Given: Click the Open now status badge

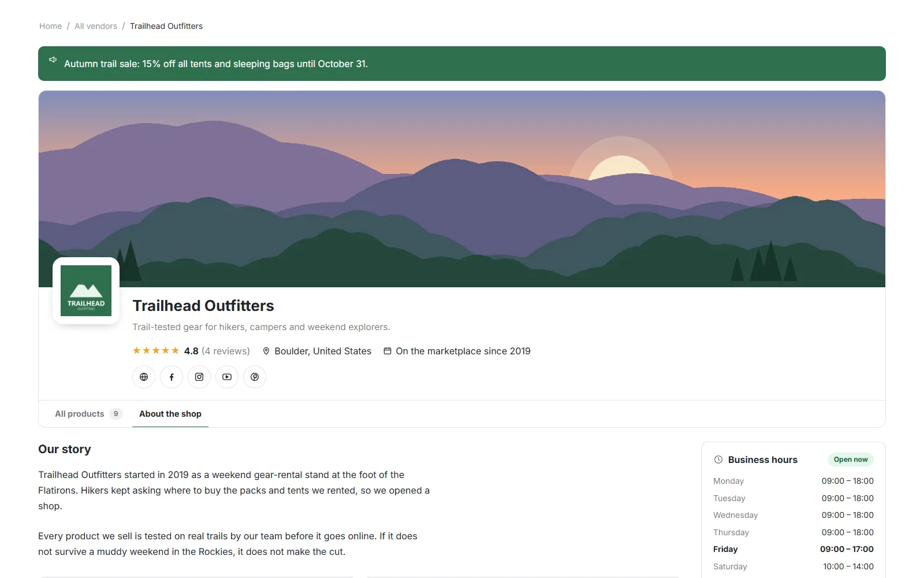Looking at the screenshot, I should coord(851,460).
